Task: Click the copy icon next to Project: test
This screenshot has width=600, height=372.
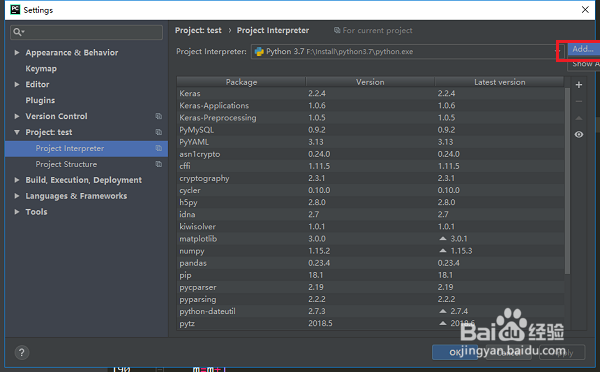Action: [158, 132]
